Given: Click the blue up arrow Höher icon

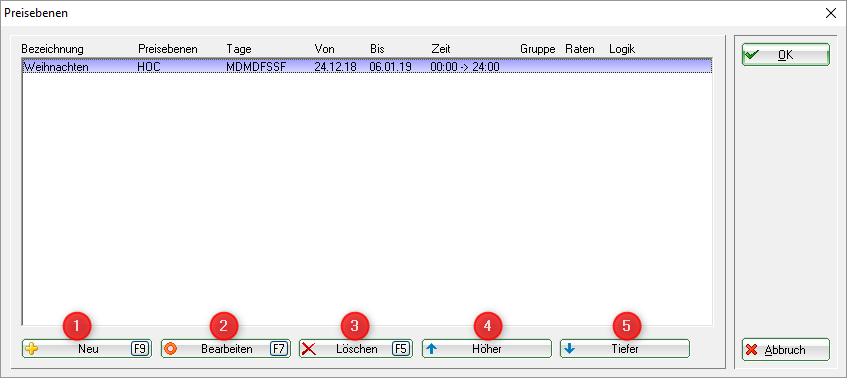Looking at the screenshot, I should tap(431, 349).
